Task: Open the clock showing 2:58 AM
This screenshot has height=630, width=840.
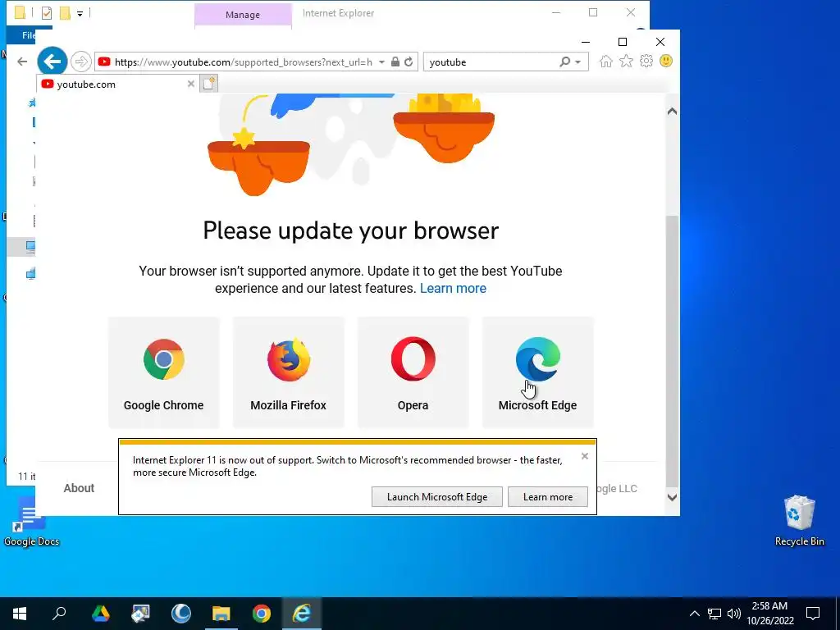Action: 769,614
